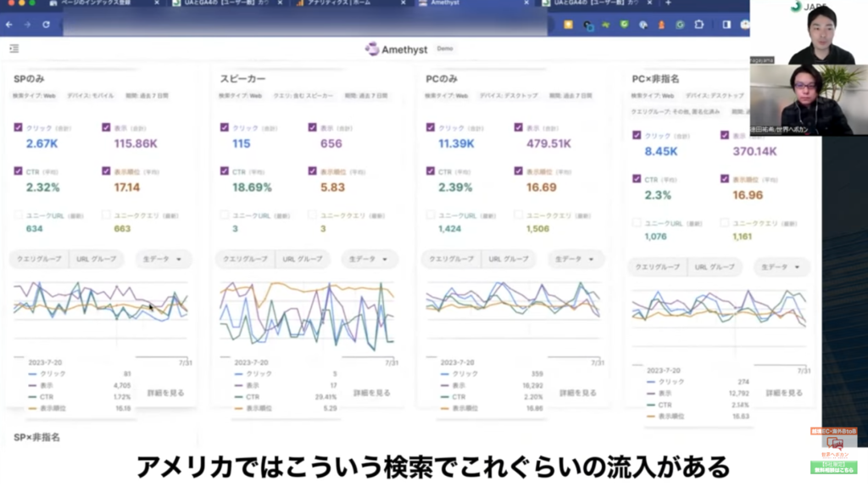Click 詳細を見る in SPのみ card

point(165,393)
